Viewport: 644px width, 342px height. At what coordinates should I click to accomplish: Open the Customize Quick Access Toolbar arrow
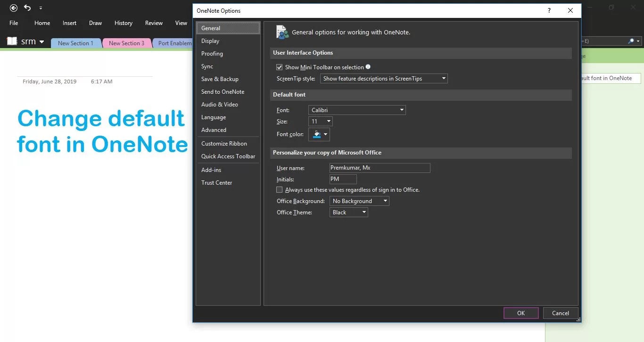[41, 8]
